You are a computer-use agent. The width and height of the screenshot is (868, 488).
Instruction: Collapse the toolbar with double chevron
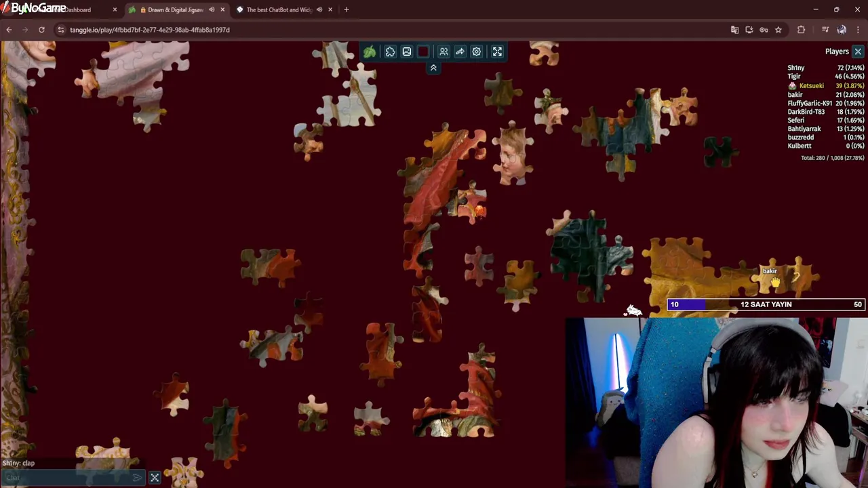tap(433, 68)
